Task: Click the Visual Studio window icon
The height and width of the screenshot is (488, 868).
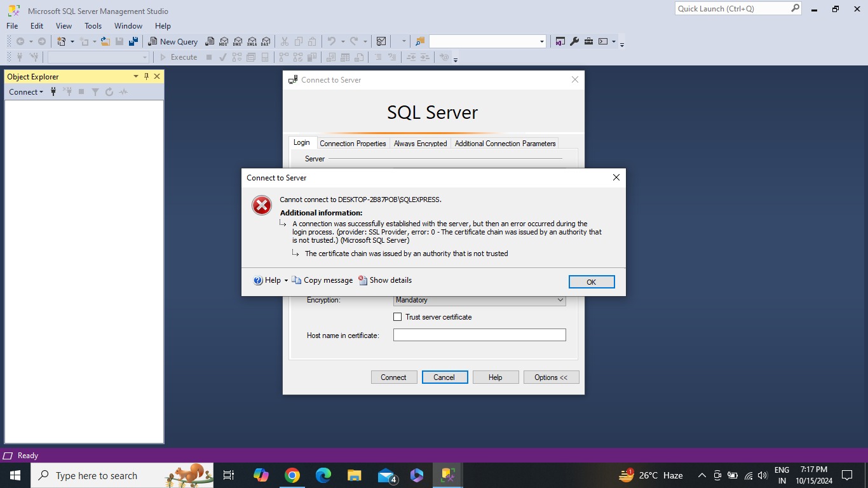Action: pos(560,41)
